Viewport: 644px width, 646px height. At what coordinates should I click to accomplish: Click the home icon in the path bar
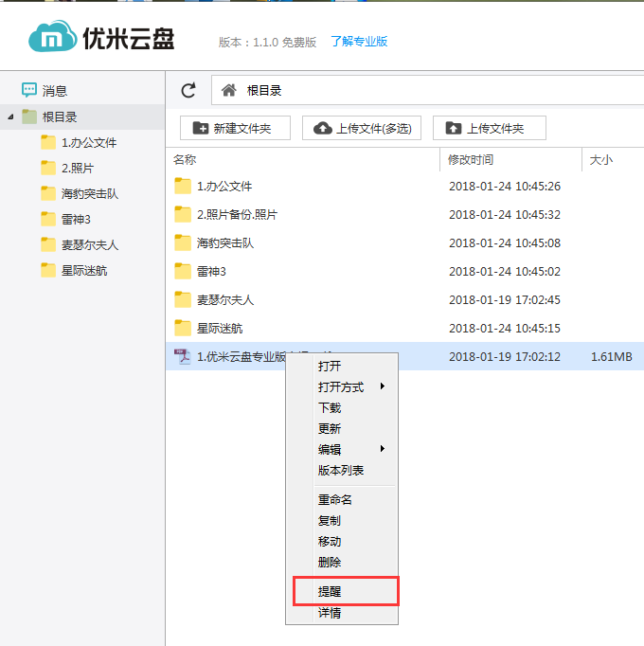pyautogui.click(x=228, y=90)
